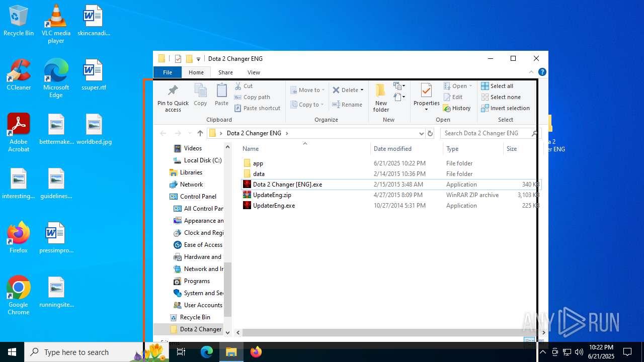Open Copy to dropdown
This screenshot has height=362, width=644.
pyautogui.click(x=307, y=105)
